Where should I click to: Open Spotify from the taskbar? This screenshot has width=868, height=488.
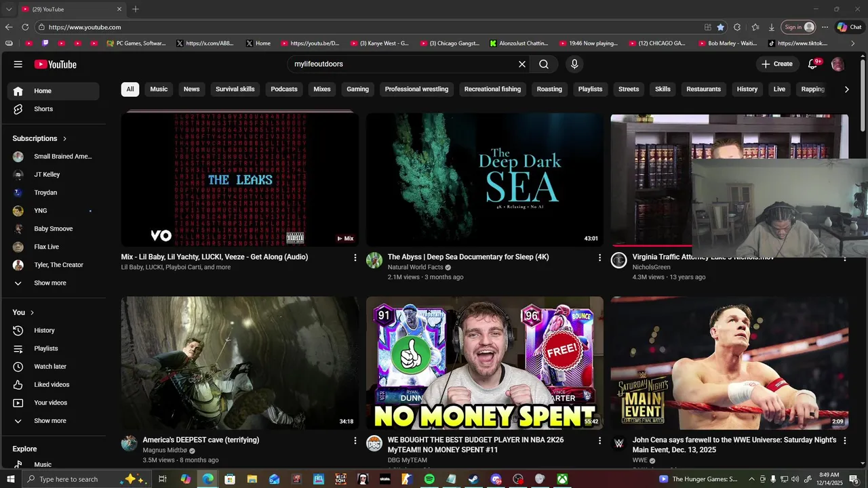click(x=429, y=479)
